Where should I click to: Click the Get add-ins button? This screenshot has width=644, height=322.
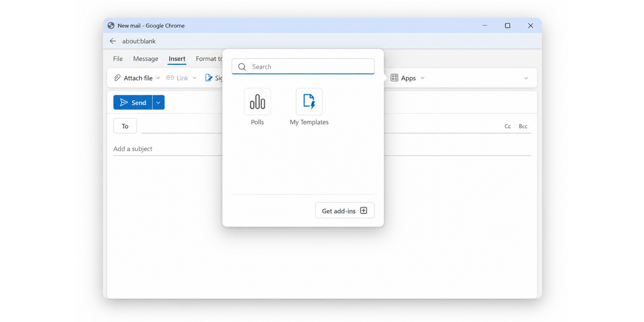[345, 211]
